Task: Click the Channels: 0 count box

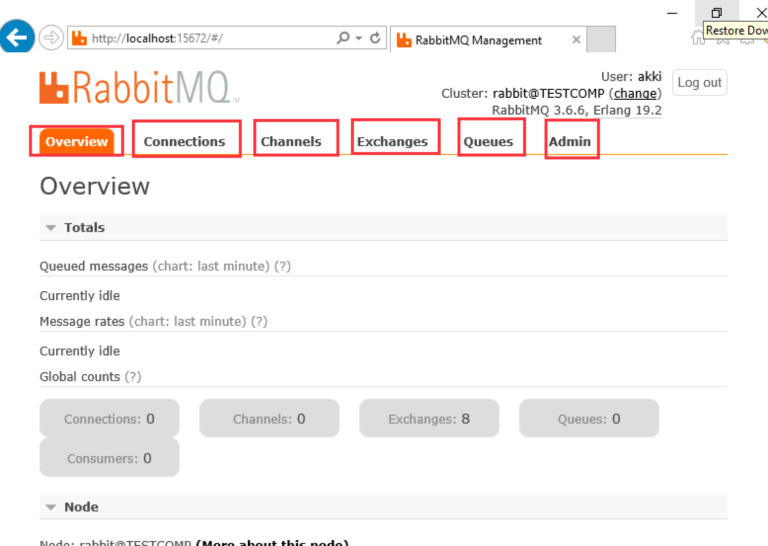Action: tap(269, 418)
